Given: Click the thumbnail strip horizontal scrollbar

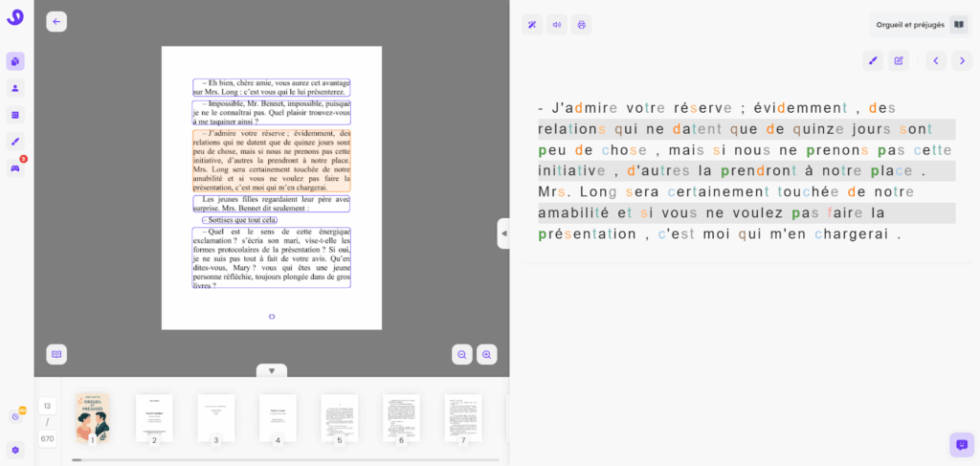Looking at the screenshot, I should click(x=285, y=460).
